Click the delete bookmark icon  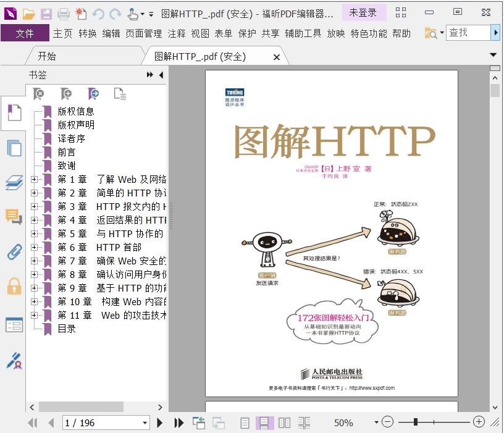[x=38, y=94]
